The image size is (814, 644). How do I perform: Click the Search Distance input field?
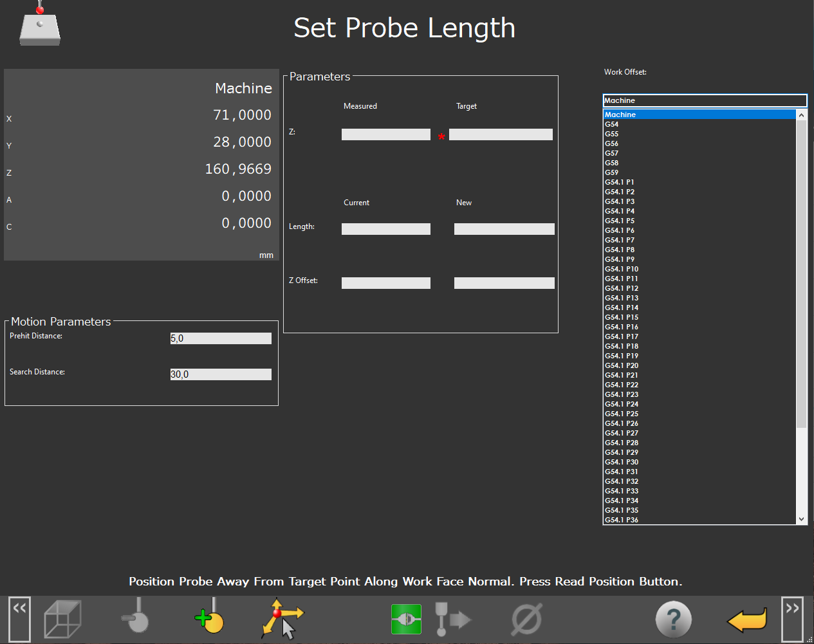[221, 374]
